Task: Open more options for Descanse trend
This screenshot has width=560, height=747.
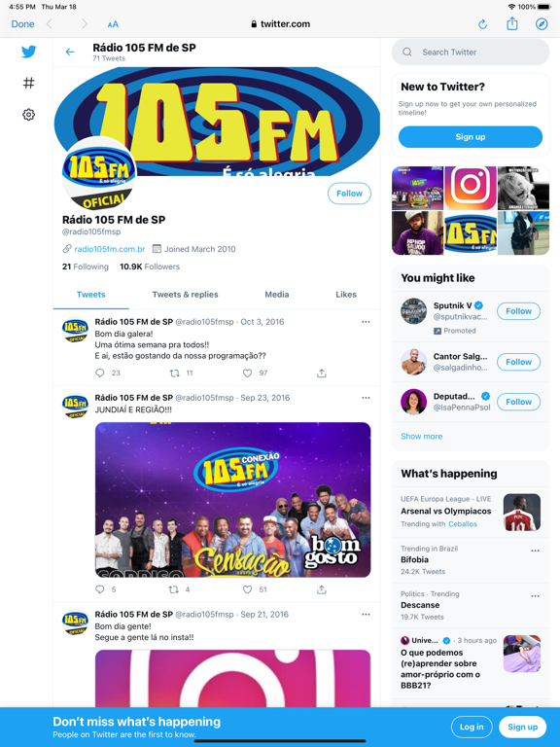Action: click(x=536, y=595)
